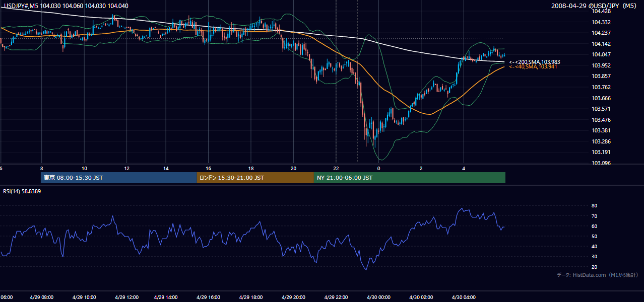Click the bottom time label 4/30 00:00
This screenshot has width=644, height=302.
pos(379,297)
